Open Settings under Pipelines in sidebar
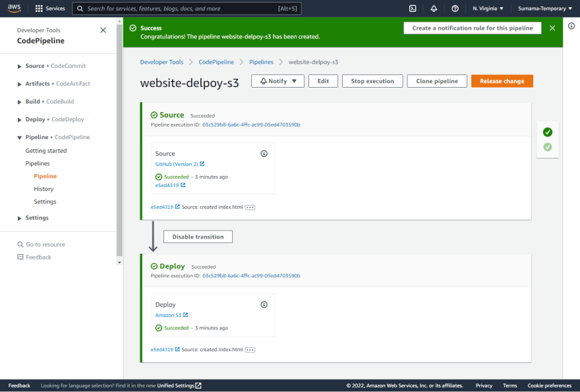The width and height of the screenshot is (580, 392). click(x=45, y=202)
